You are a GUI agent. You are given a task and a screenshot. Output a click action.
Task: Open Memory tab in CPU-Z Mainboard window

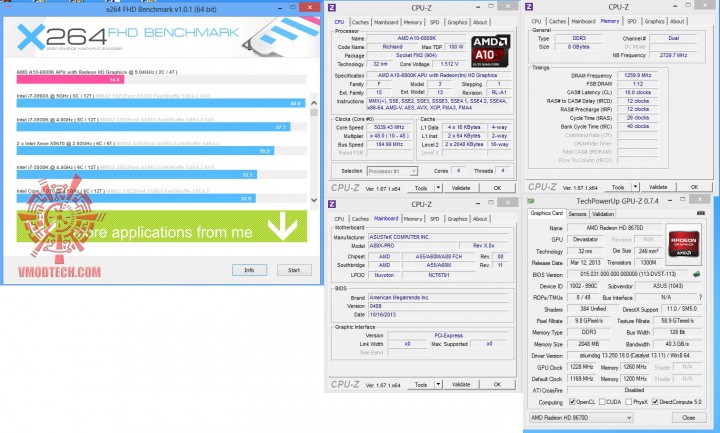click(x=412, y=219)
